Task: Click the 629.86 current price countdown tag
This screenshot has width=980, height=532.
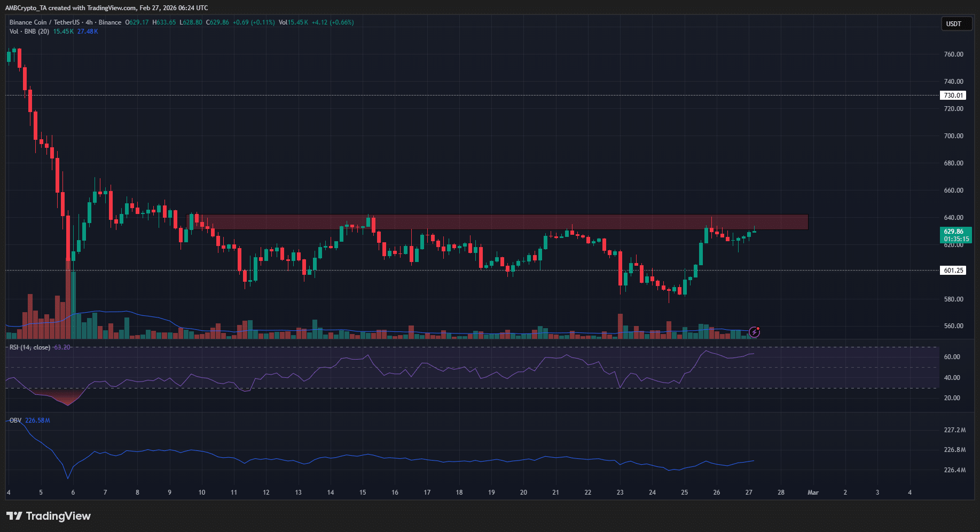Action: 956,235
